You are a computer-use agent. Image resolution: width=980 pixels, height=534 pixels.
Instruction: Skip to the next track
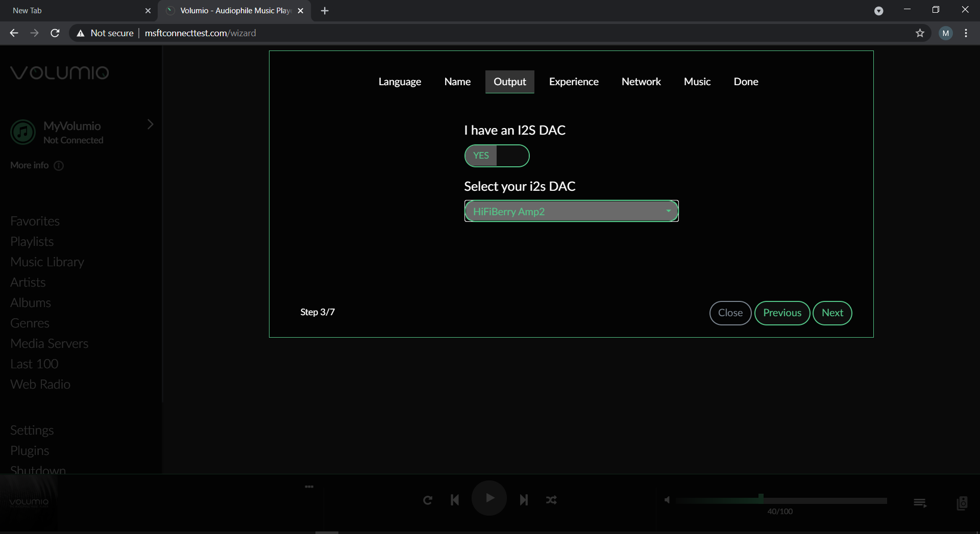click(x=524, y=500)
